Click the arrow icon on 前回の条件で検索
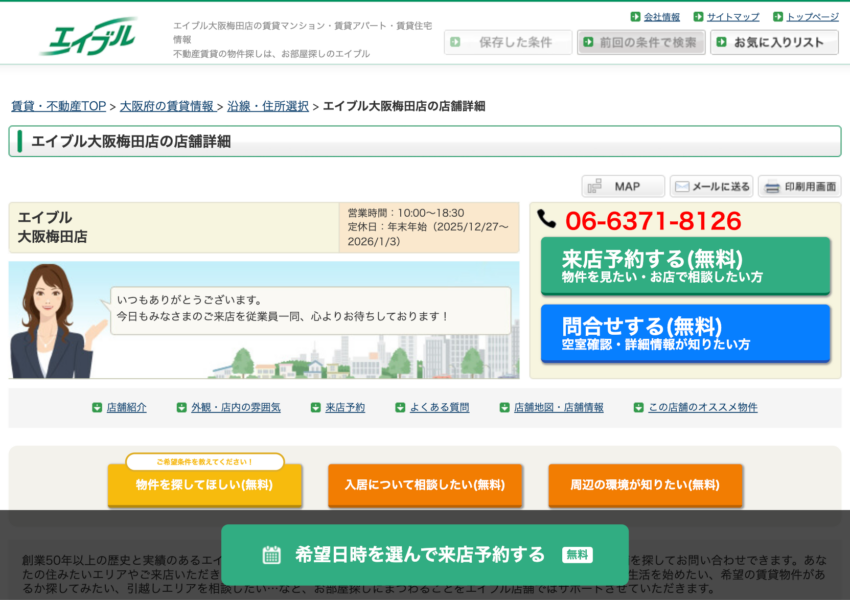Image resolution: width=850 pixels, height=600 pixels. [x=589, y=42]
